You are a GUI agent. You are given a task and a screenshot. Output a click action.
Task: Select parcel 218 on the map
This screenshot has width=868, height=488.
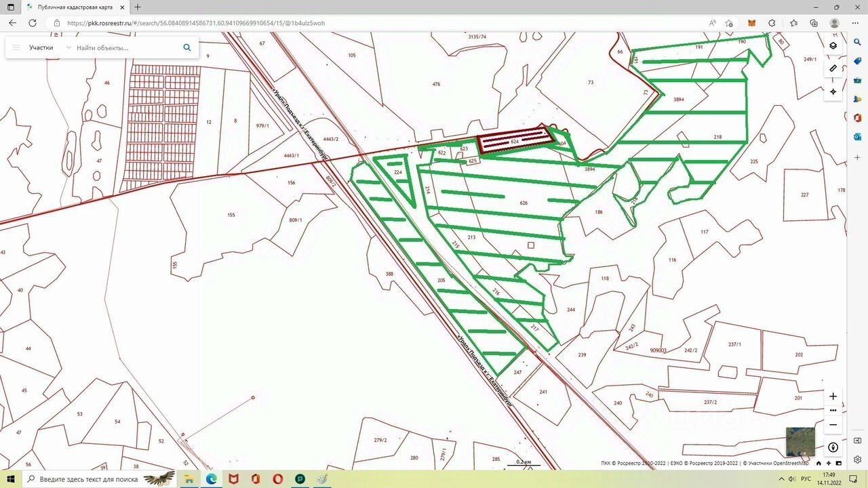pos(718,137)
